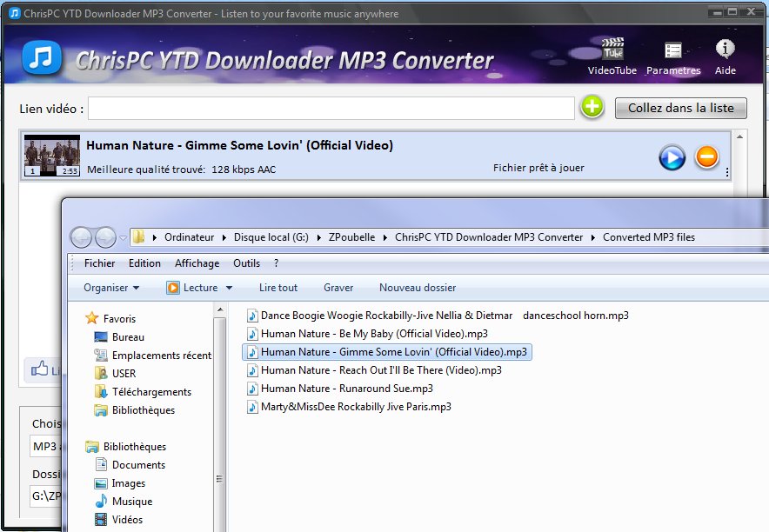
Task: Go back in the Explorer window
Action: 82,237
